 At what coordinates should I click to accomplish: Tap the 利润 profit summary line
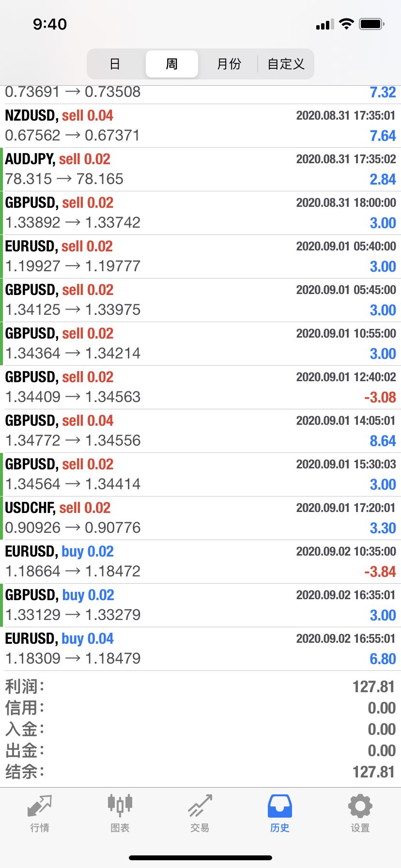coord(200,686)
